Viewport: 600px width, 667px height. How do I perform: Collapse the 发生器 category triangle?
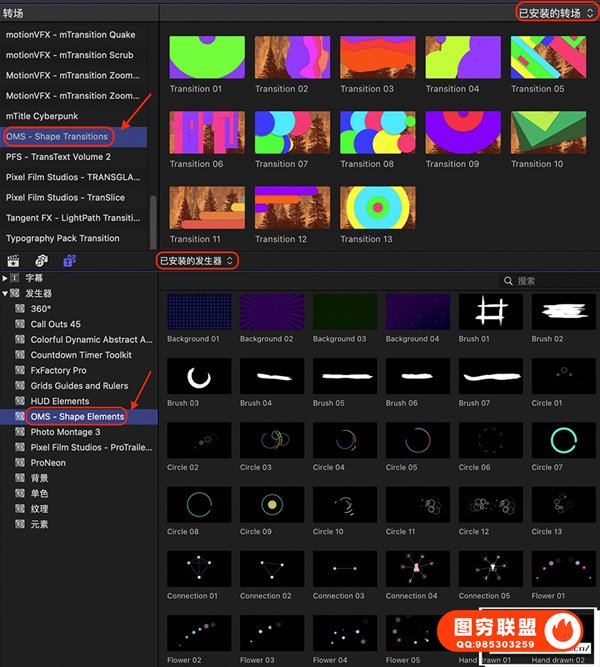click(x=5, y=294)
